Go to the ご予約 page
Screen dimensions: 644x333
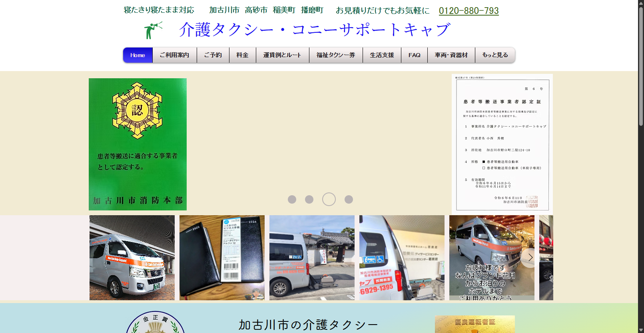[213, 55]
